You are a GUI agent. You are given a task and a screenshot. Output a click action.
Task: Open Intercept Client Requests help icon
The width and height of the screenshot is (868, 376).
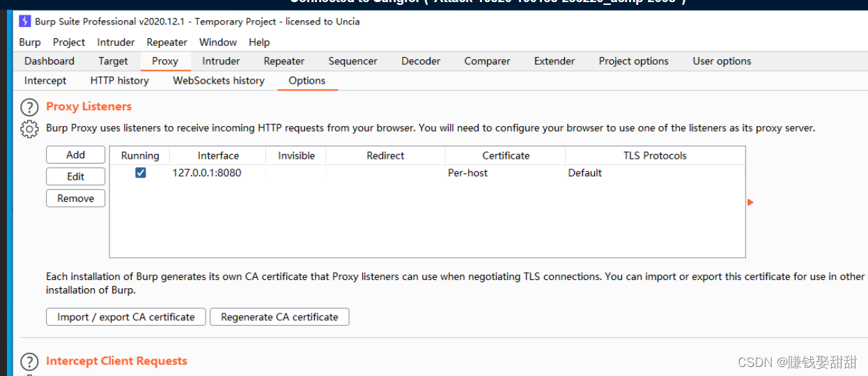(29, 362)
